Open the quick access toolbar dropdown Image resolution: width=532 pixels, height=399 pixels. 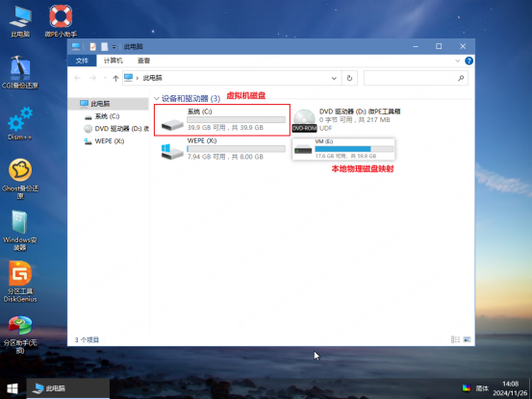[114, 47]
